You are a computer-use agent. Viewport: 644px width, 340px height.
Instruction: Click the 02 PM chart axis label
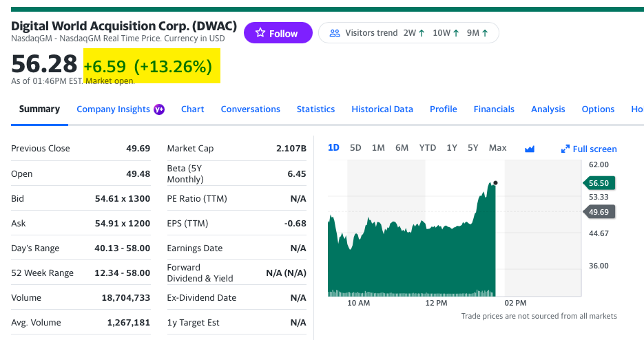(x=515, y=303)
